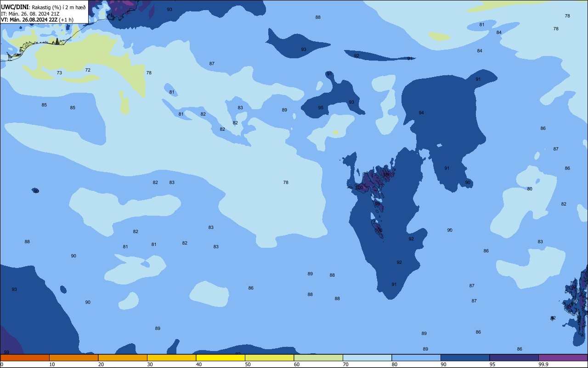Select the humidity value 94 on the map
This screenshot has height=368, width=588.
coord(421,113)
